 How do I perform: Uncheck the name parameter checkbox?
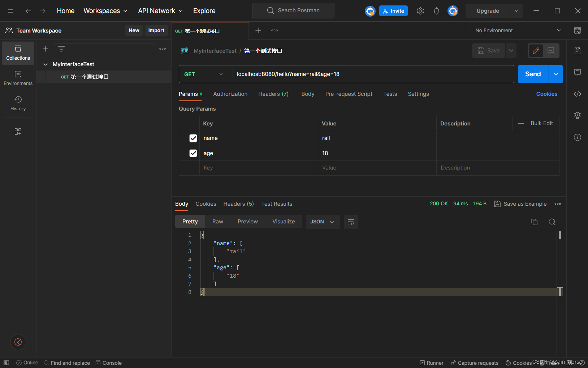[193, 138]
